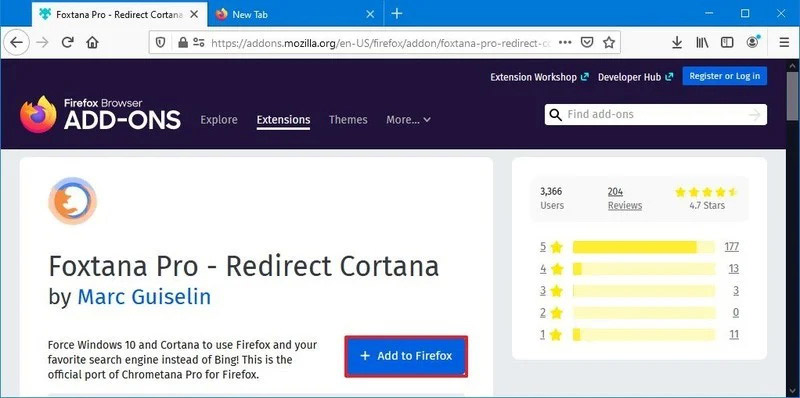Click the 11 one-star review count
Screen dimensions: 800x398
click(734, 335)
